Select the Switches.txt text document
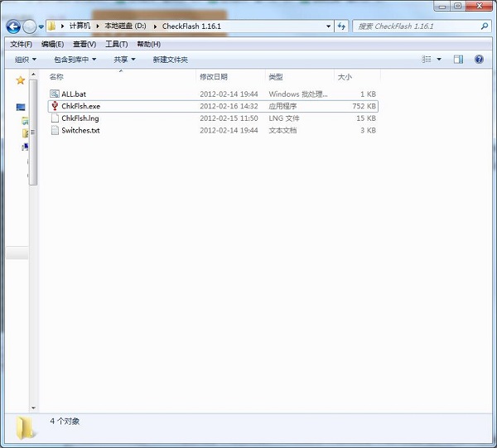Image resolution: width=497 pixels, height=448 pixels. tap(80, 130)
